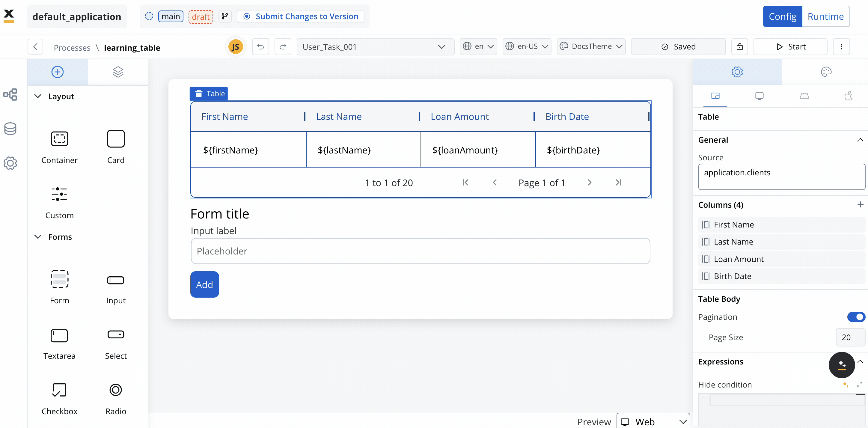The width and height of the screenshot is (868, 428).
Task: Click the app logo icon
Action: [x=9, y=16]
